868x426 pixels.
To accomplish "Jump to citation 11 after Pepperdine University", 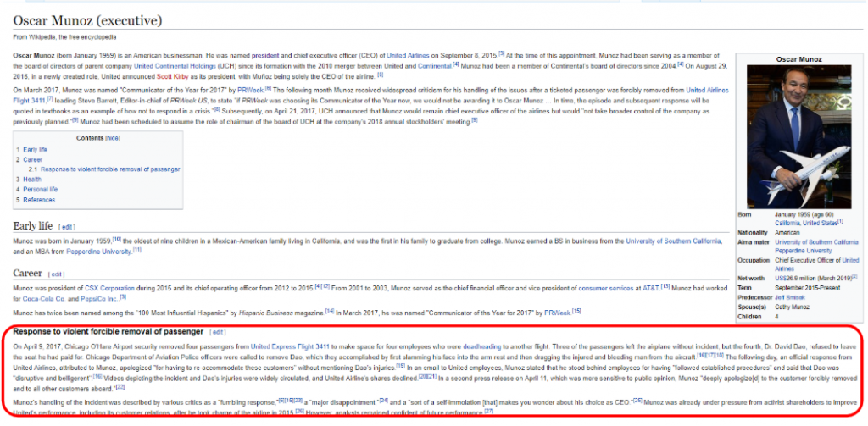I will click(137, 250).
